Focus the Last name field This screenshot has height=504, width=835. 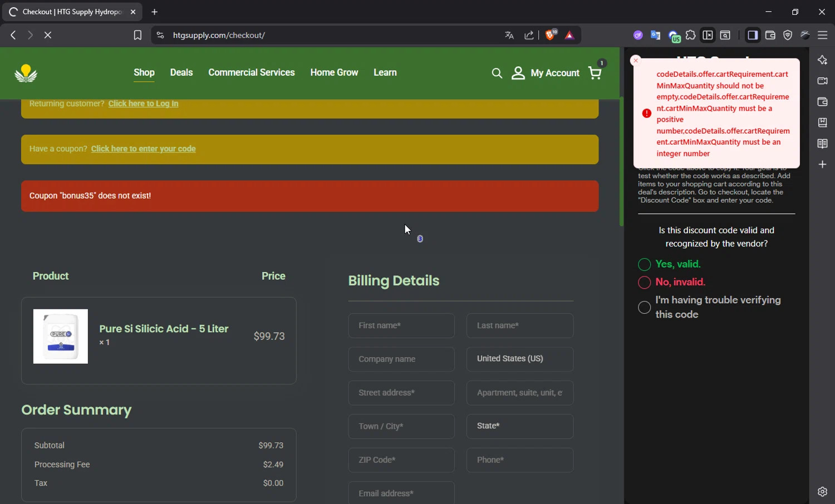(520, 325)
